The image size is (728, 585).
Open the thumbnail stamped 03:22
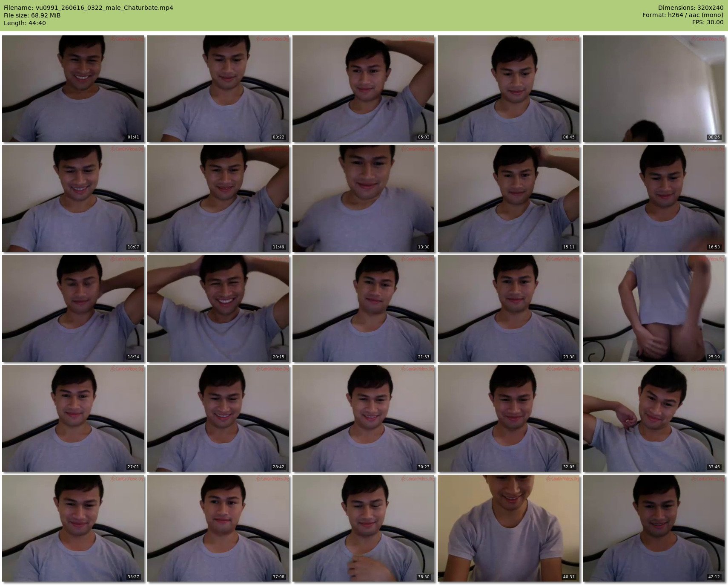tap(218, 89)
